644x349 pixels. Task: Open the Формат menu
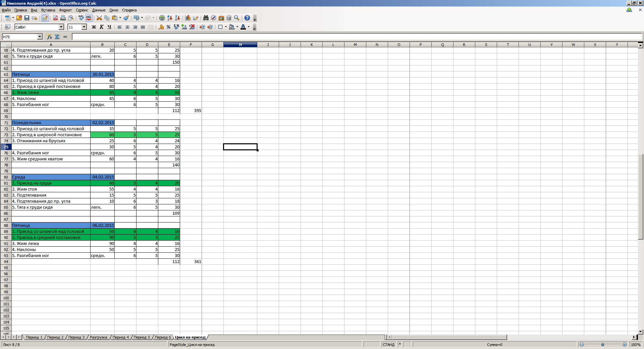65,10
